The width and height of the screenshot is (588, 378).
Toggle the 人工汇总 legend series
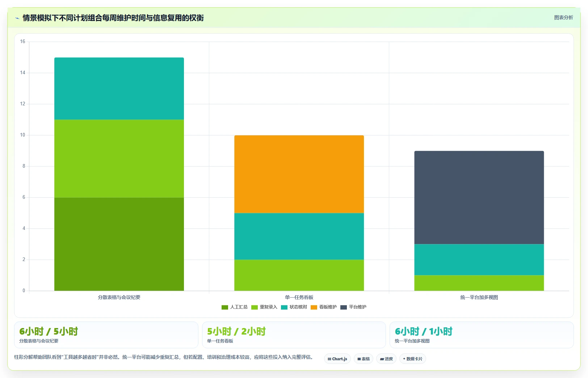click(x=235, y=307)
